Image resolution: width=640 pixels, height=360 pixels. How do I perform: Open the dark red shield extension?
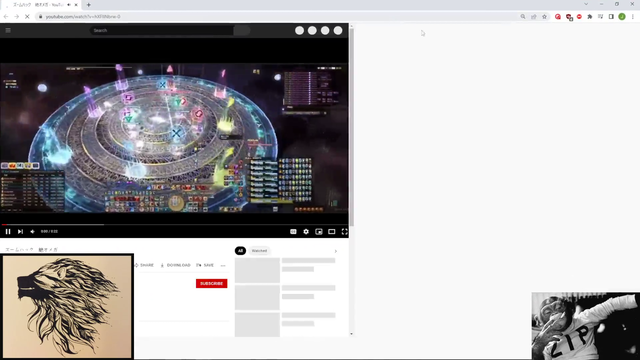[569, 17]
